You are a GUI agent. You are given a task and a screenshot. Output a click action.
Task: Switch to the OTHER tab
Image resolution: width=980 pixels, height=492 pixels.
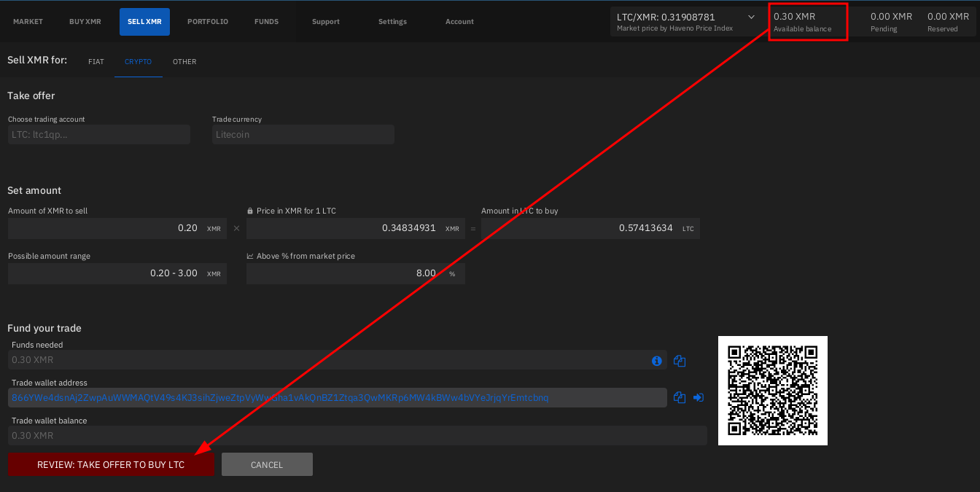pos(184,62)
